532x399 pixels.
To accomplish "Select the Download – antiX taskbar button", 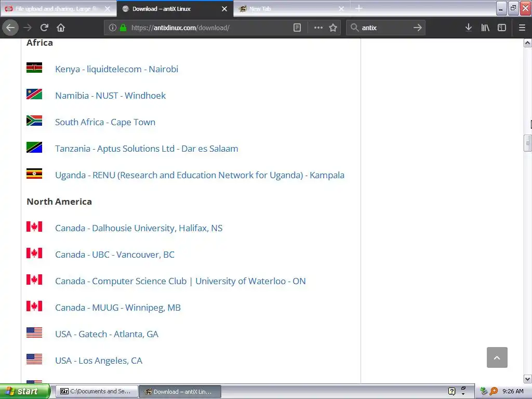I will 180,392.
